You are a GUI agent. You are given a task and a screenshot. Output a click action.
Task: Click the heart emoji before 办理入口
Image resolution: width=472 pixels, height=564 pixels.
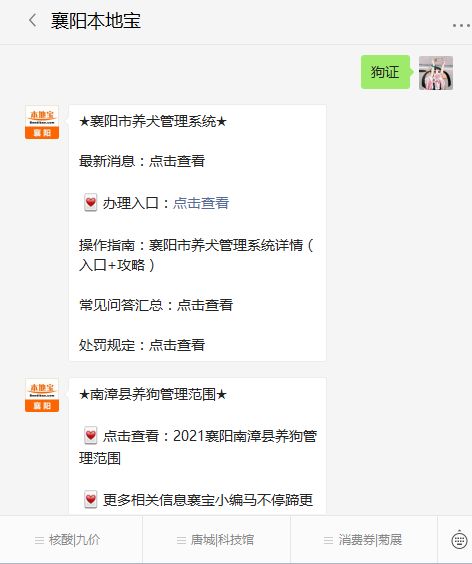(90, 203)
